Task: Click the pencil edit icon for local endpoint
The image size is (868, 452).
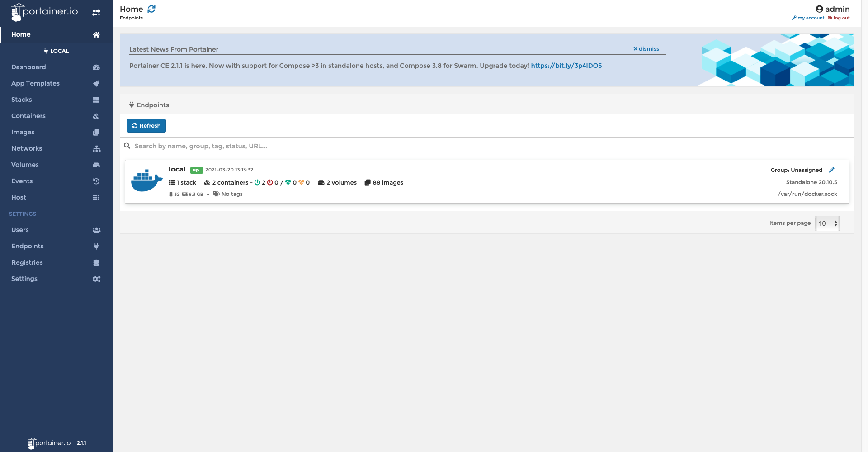Action: point(831,170)
